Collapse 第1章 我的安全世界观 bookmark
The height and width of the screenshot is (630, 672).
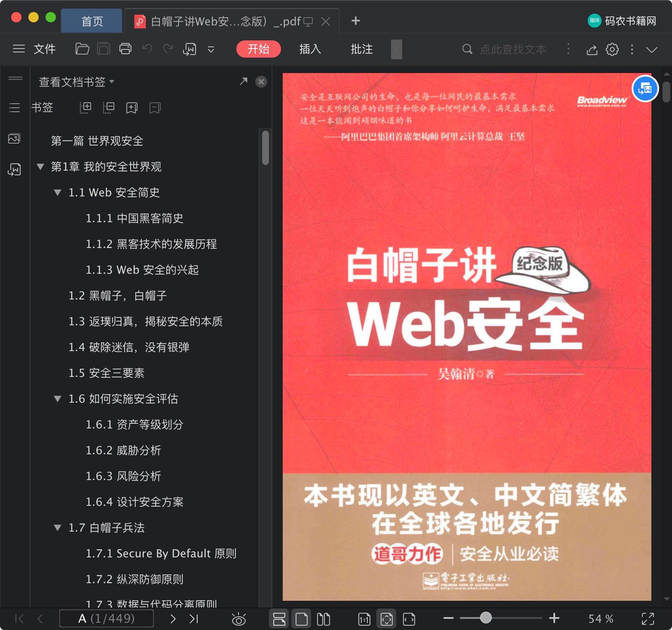pos(40,166)
